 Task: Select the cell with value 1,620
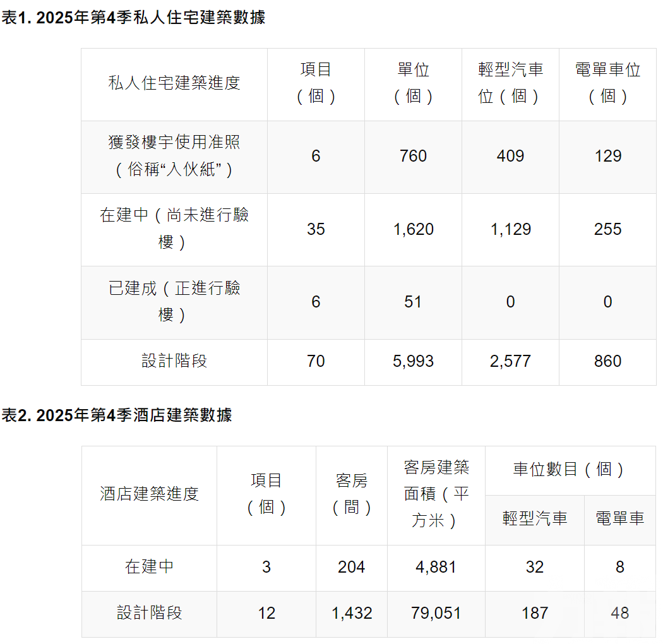(413, 229)
